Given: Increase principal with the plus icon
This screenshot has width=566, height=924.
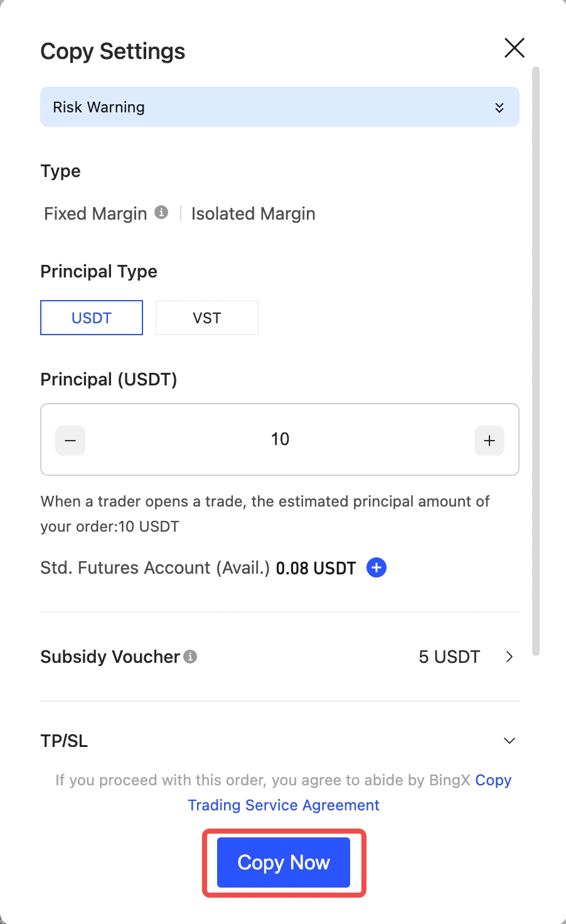Looking at the screenshot, I should pyautogui.click(x=489, y=441).
